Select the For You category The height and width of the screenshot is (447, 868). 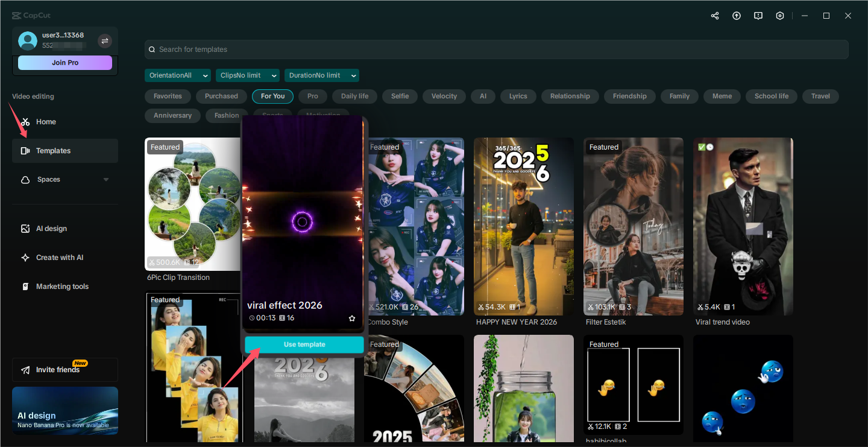pyautogui.click(x=273, y=96)
